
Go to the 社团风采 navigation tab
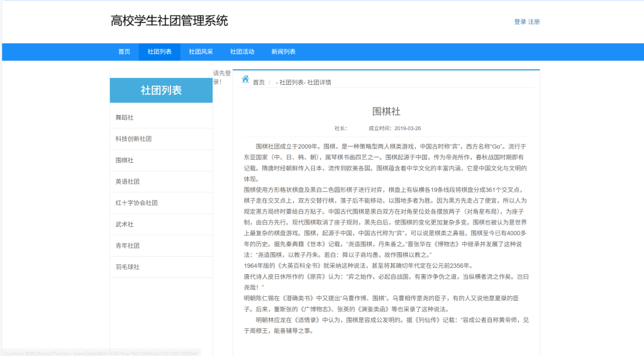pyautogui.click(x=201, y=52)
